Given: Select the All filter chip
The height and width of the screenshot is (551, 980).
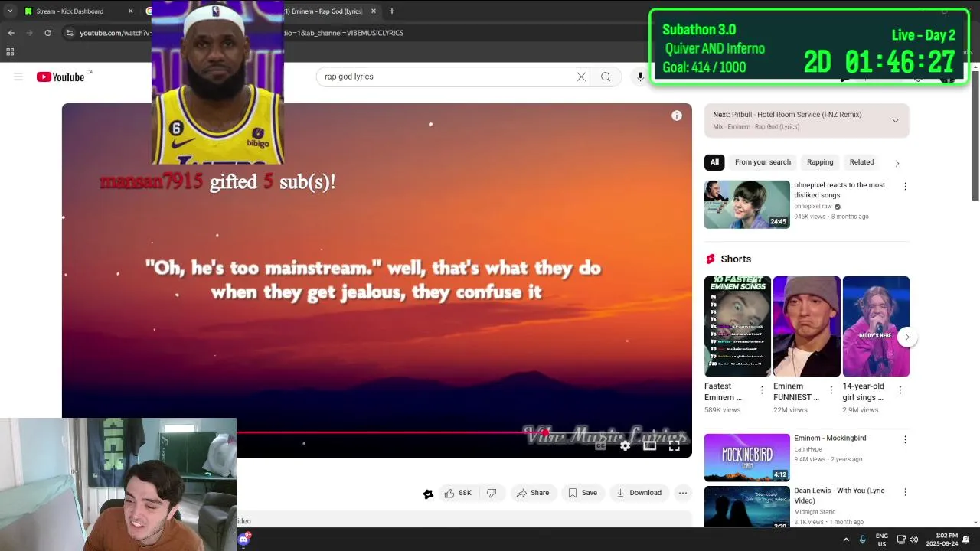Looking at the screenshot, I should 714,162.
